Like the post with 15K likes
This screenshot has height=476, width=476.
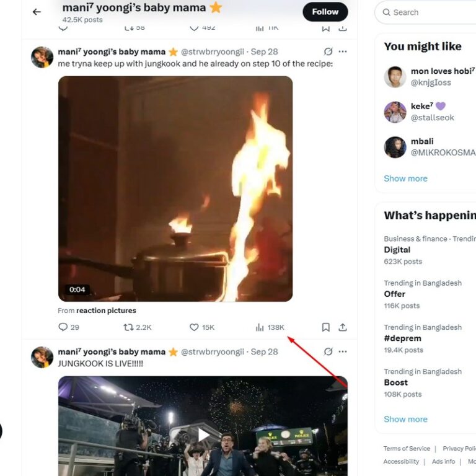[x=194, y=327]
